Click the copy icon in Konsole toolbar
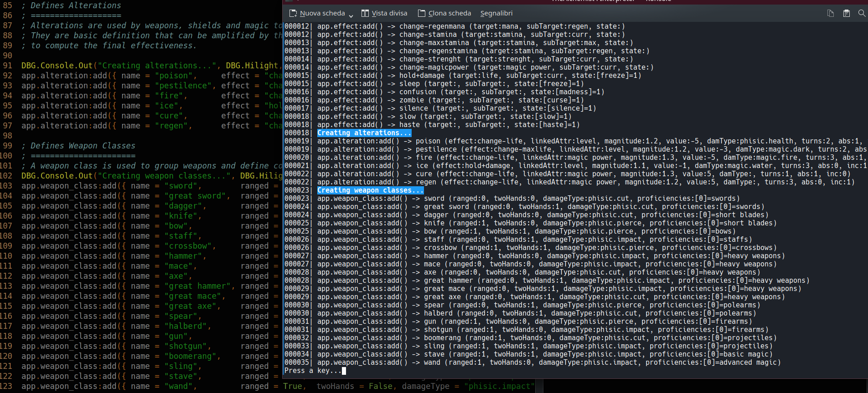Viewport: 868px width, 393px height. (x=831, y=13)
